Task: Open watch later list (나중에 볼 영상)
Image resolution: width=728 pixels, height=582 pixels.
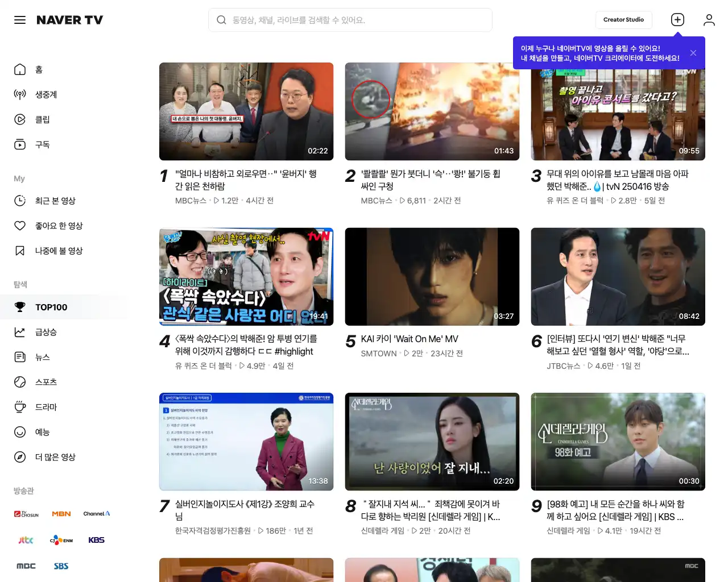Action: pos(59,251)
